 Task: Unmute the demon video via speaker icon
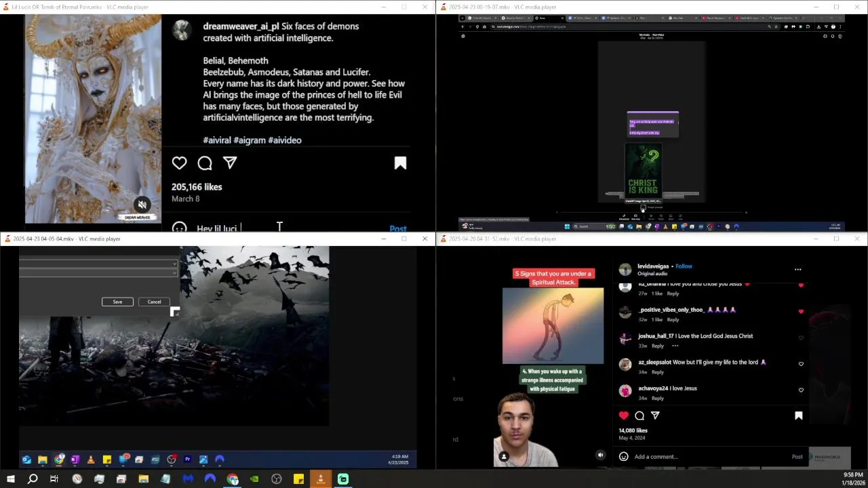point(142,205)
